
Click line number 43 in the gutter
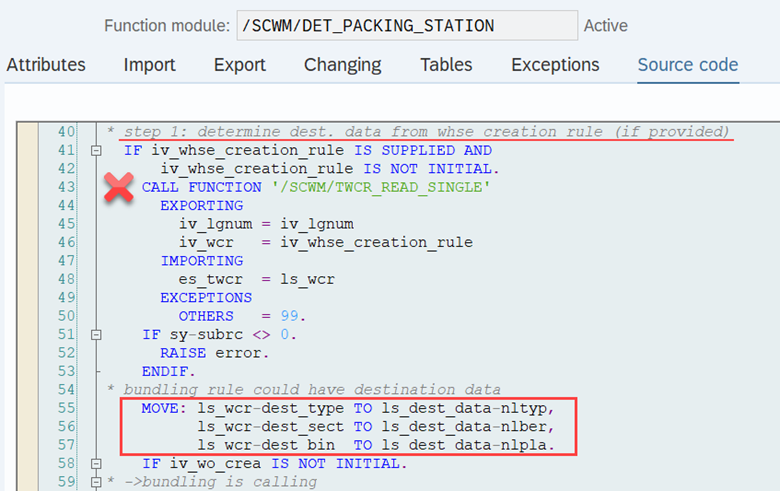[66, 187]
